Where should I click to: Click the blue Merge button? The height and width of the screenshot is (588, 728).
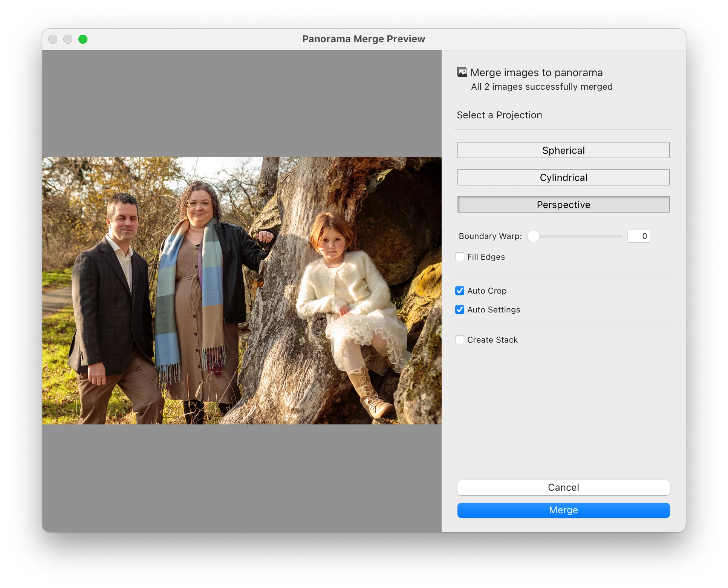[563, 510]
